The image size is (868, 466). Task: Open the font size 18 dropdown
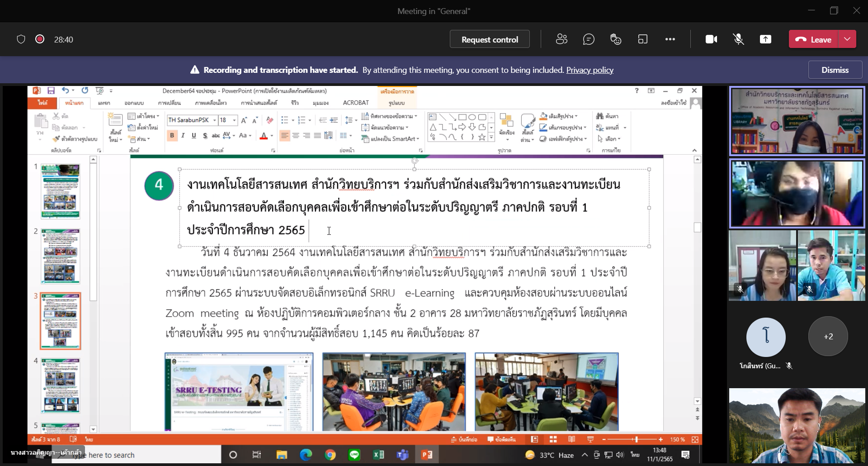(x=234, y=120)
